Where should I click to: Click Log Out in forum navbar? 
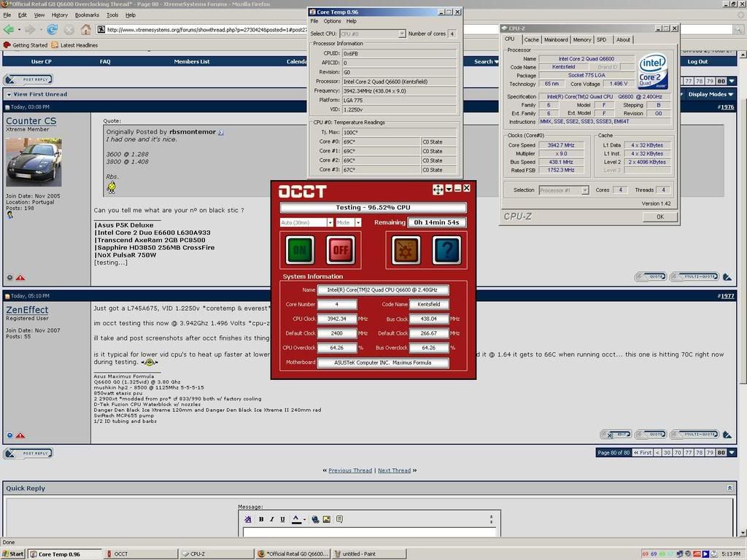click(697, 61)
